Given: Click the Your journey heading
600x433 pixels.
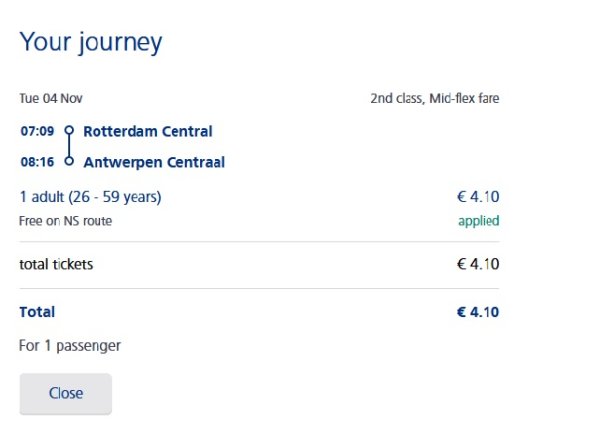Looking at the screenshot, I should pos(91,42).
